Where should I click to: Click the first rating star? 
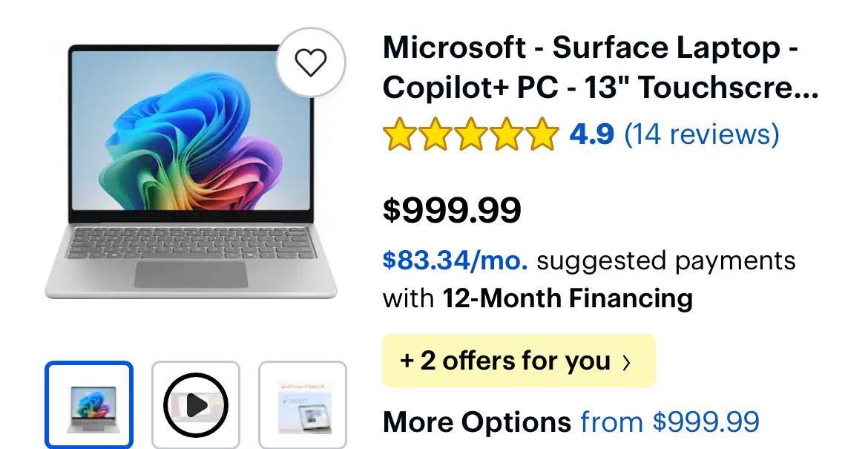click(399, 135)
